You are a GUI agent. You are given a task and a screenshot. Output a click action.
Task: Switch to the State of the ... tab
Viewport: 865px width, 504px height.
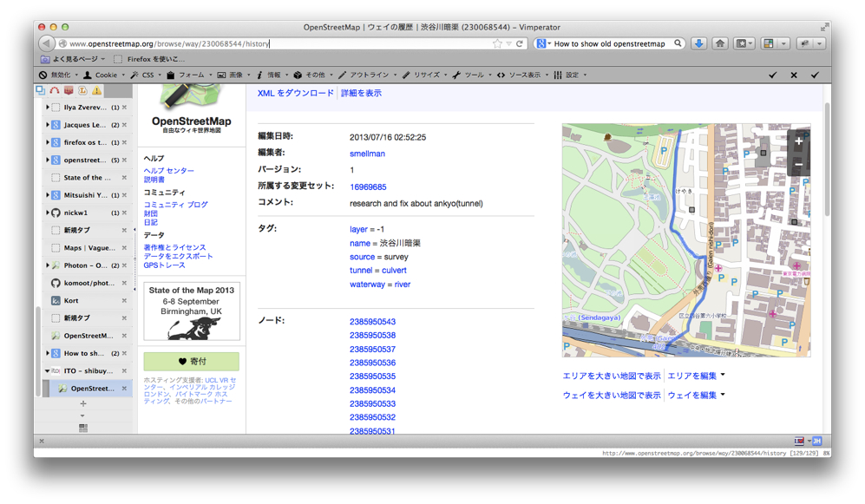pyautogui.click(x=87, y=178)
